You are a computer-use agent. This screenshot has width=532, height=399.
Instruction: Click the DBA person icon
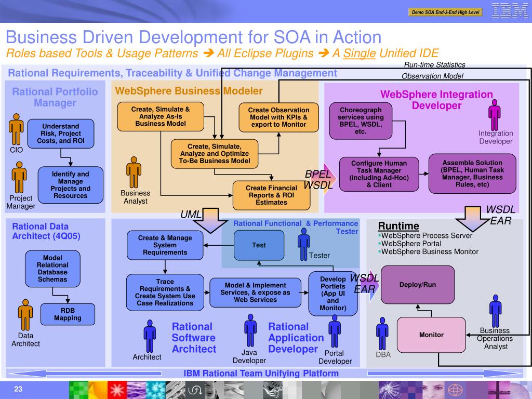click(382, 334)
